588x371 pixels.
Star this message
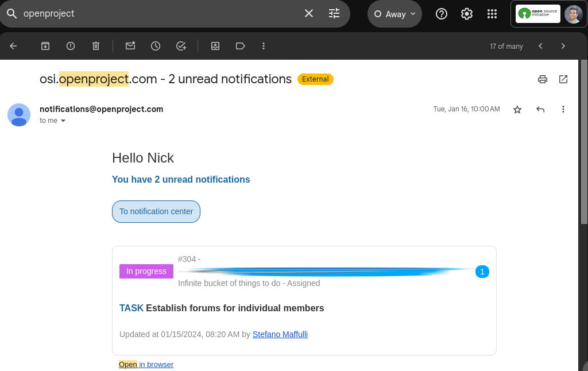[x=517, y=109]
